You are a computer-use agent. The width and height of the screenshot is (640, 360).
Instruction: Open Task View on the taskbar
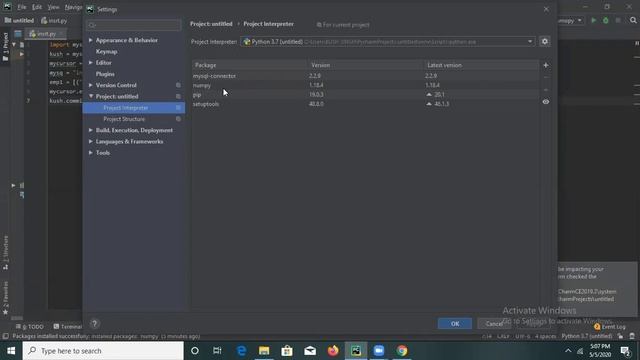click(217, 351)
